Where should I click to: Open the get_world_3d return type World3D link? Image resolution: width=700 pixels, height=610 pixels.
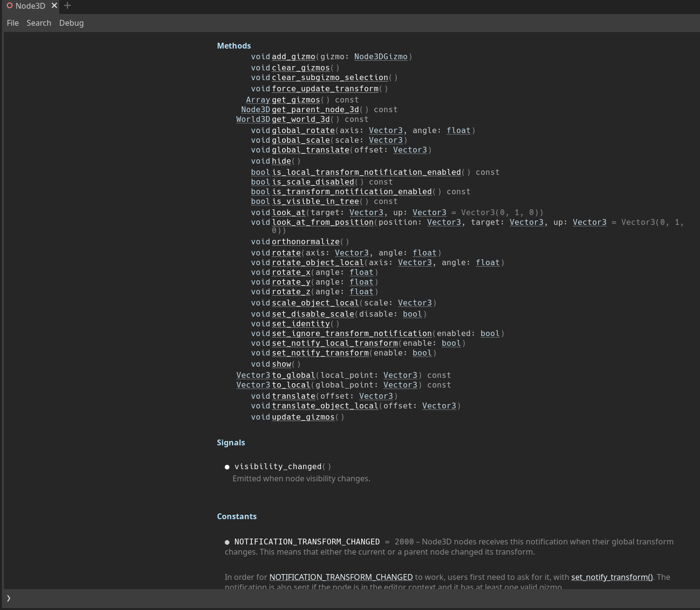click(253, 119)
